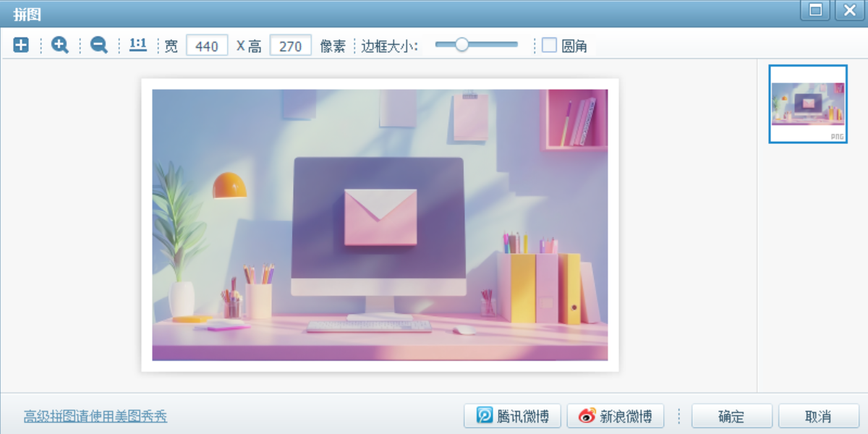The height and width of the screenshot is (434, 868).
Task: Click the 高 height field showing 270
Action: pos(290,46)
